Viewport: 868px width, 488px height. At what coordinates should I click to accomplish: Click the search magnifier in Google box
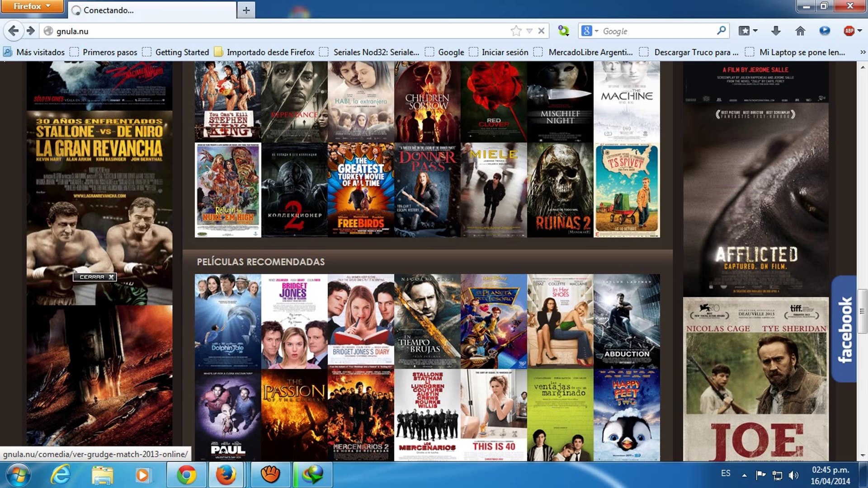coord(721,31)
